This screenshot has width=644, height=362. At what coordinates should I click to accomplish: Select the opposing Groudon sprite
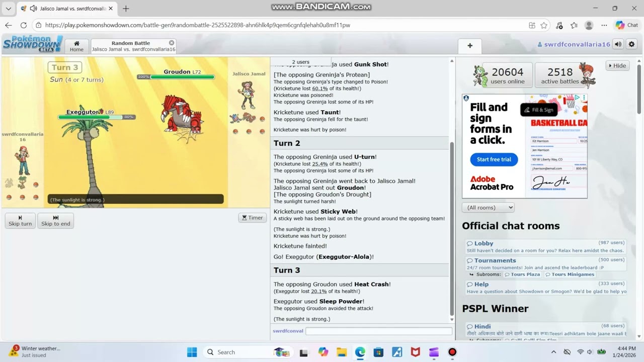(182, 116)
